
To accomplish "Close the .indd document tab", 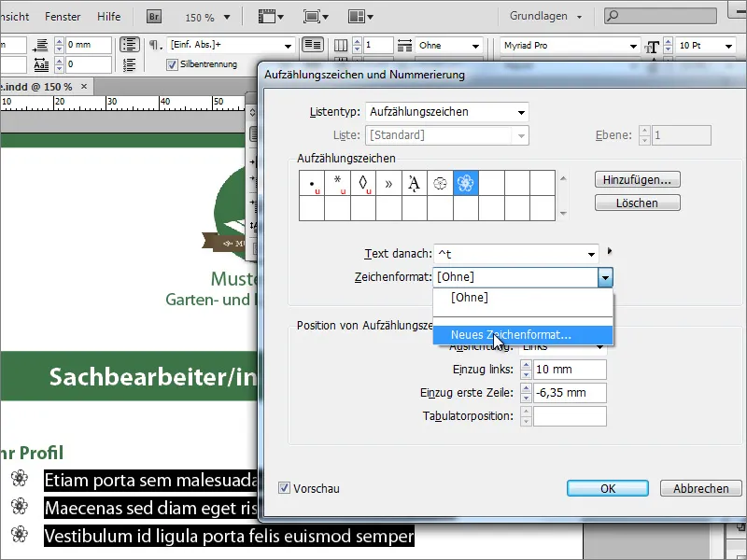I will pos(84,86).
